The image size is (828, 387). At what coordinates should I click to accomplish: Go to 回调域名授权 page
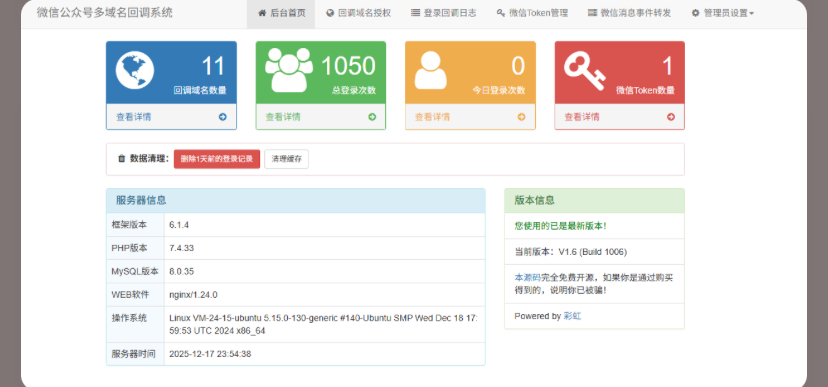point(359,13)
